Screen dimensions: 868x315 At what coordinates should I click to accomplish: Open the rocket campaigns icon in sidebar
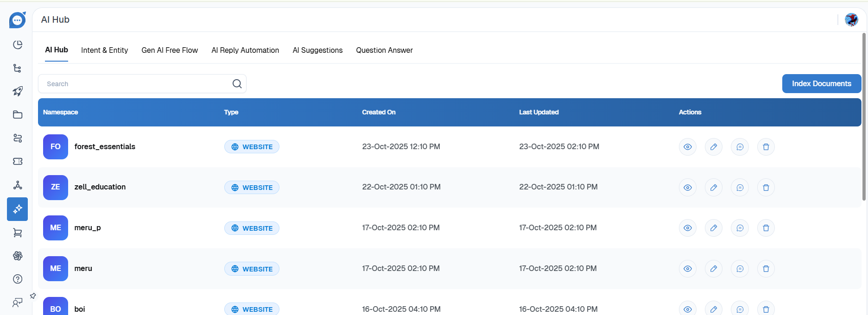tap(18, 91)
